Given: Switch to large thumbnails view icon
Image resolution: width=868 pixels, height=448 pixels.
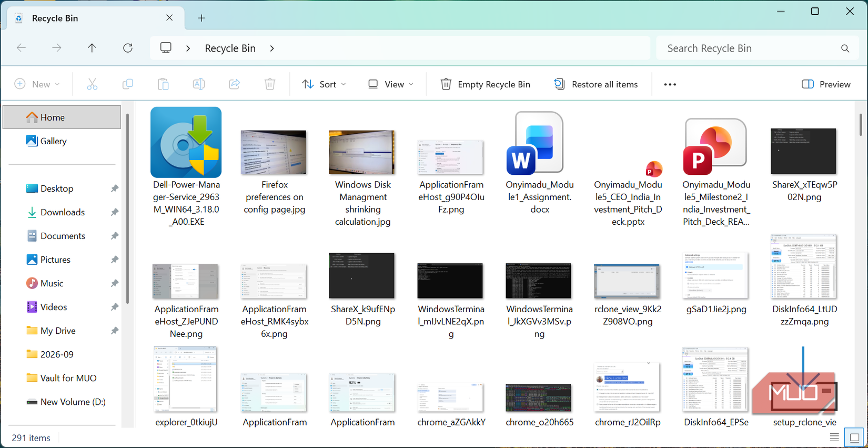Looking at the screenshot, I should 854,437.
